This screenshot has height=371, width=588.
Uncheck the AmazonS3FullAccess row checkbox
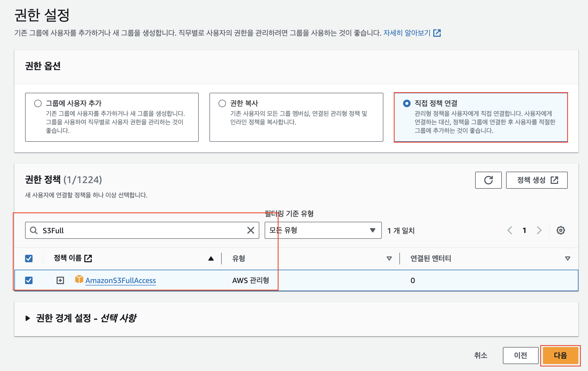coord(29,280)
